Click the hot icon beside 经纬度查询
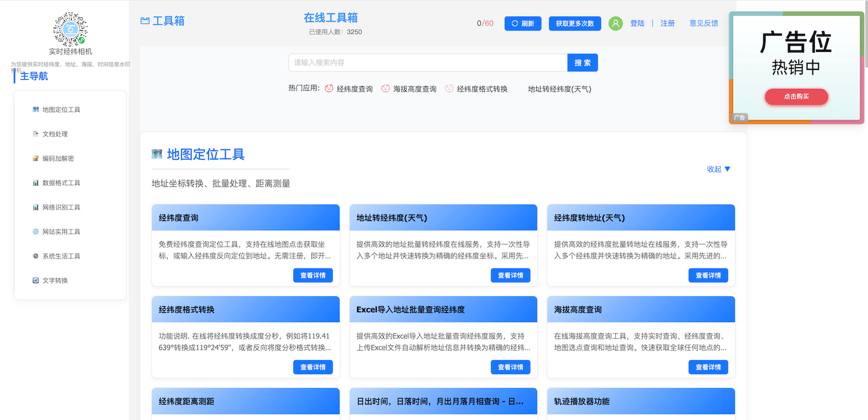This screenshot has width=868, height=420. 329,89
